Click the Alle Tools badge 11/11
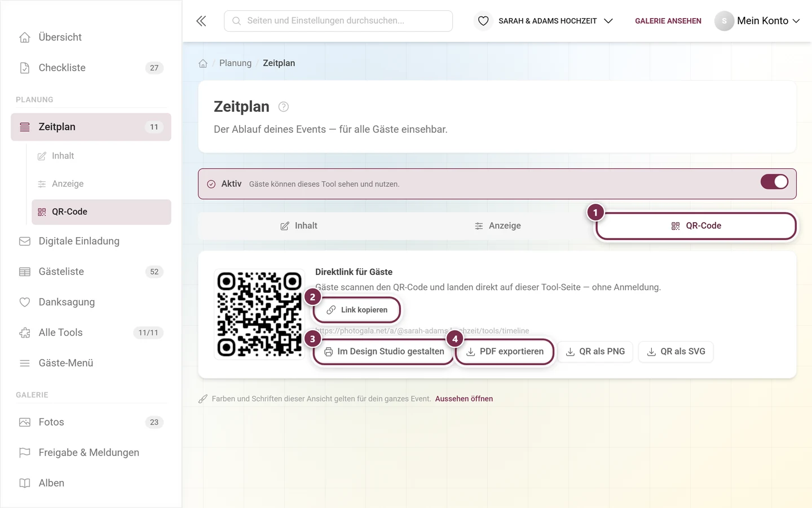812x508 pixels. tap(148, 332)
